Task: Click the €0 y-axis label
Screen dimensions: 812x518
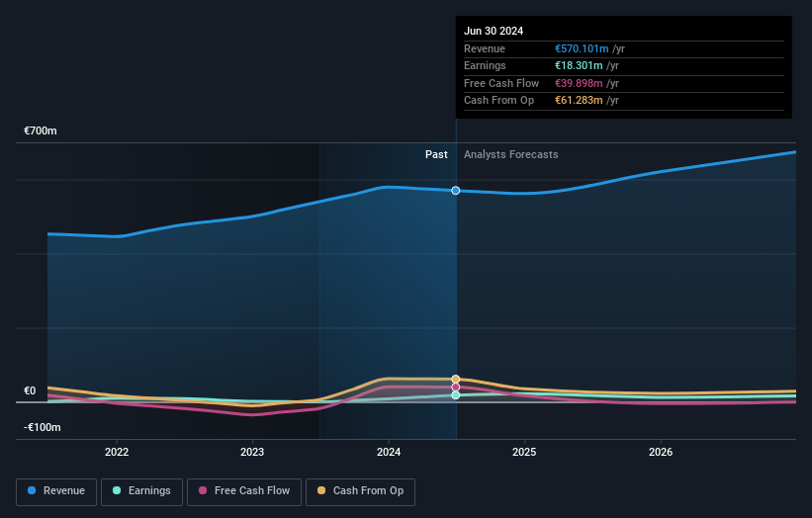Action: tap(30, 390)
